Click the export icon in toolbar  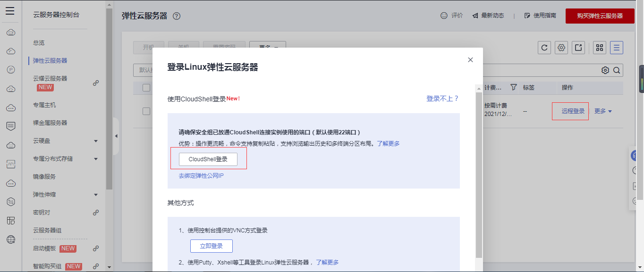(579, 48)
